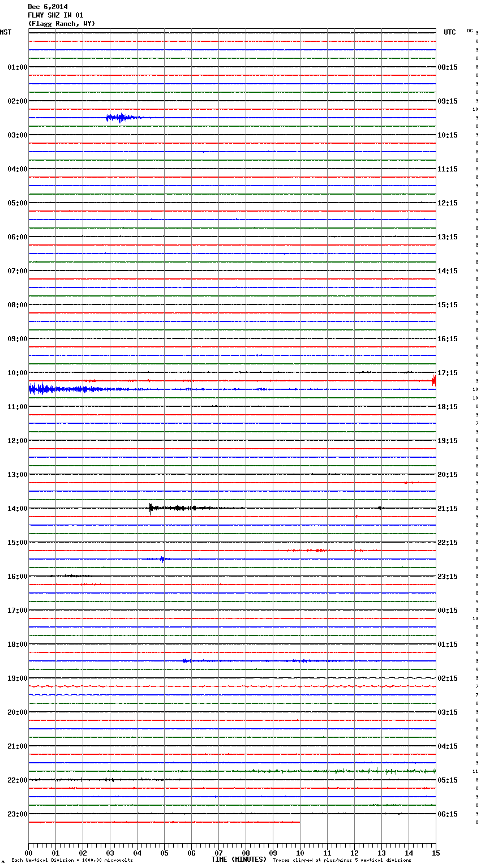Select the 12:00 MST row label

click(x=18, y=441)
